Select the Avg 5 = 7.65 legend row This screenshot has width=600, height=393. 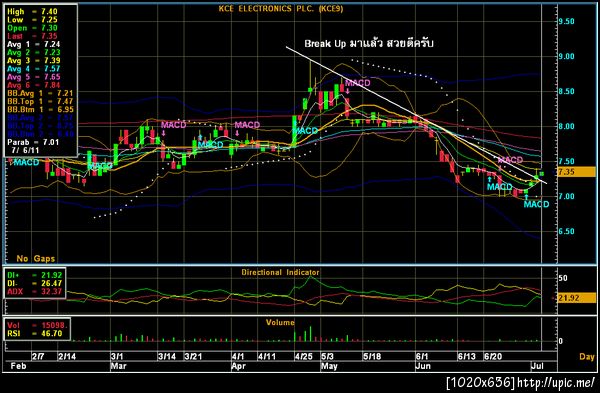tap(34, 77)
